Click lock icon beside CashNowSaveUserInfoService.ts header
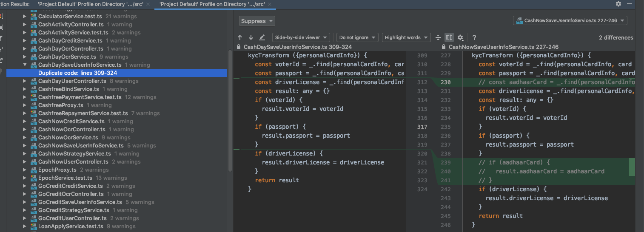The width and height of the screenshot is (644, 232). pyautogui.click(x=444, y=47)
